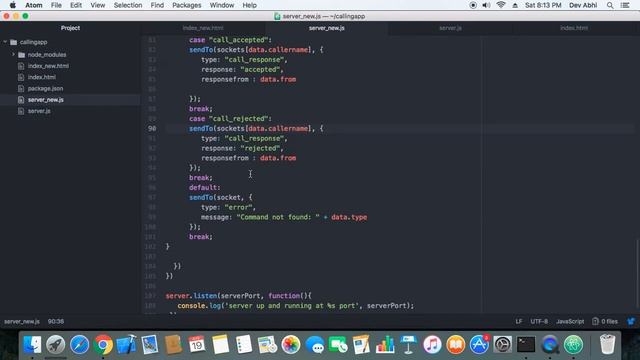Open the Find menu

point(157,5)
